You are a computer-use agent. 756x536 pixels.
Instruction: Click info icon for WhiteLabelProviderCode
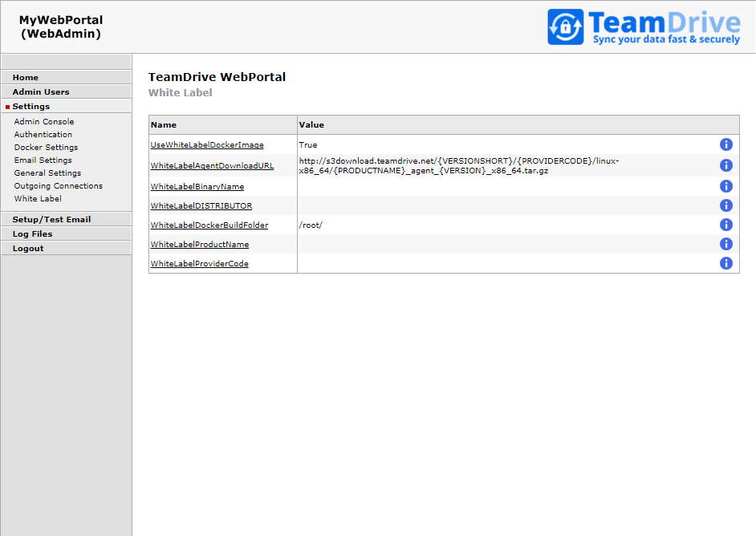726,263
